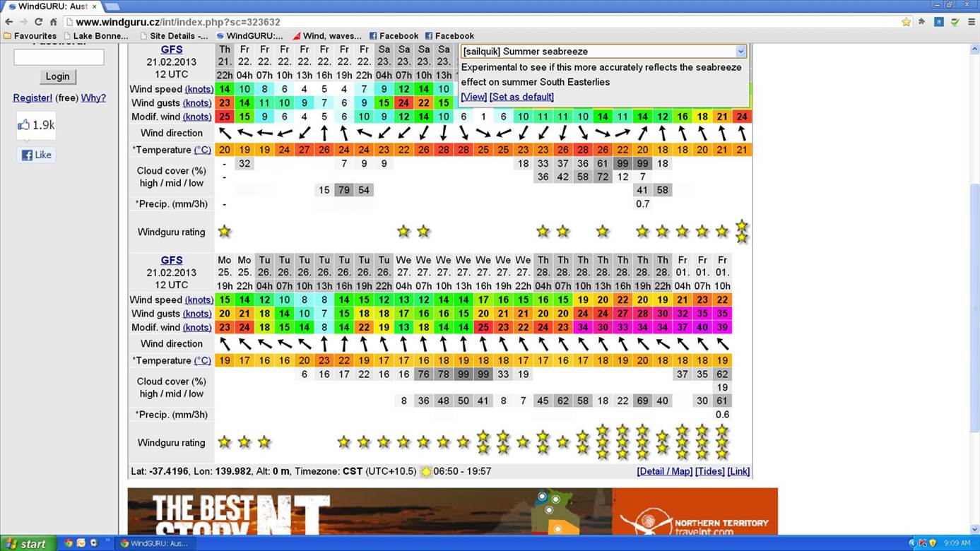Go to the browser Home page icon

(53, 22)
